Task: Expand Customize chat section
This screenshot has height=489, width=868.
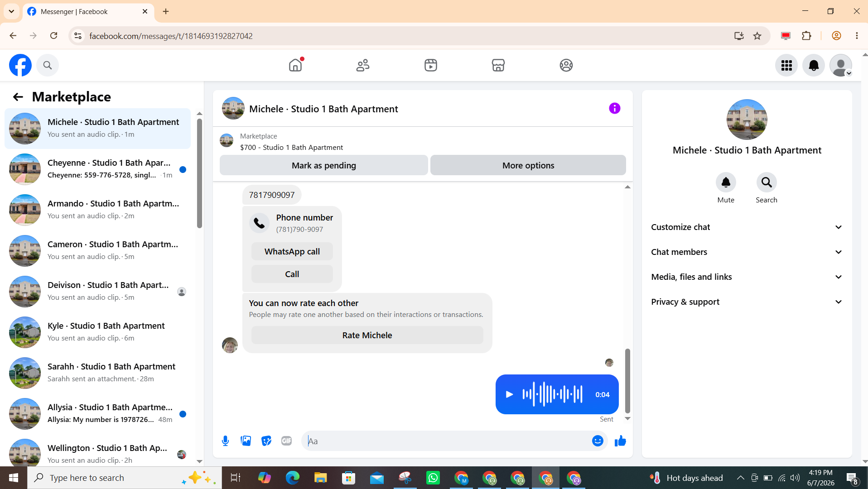Action: [x=747, y=227]
